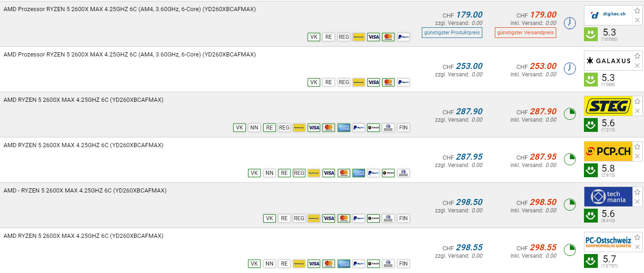Star the digitec.ch shop as favorite

click(x=638, y=11)
